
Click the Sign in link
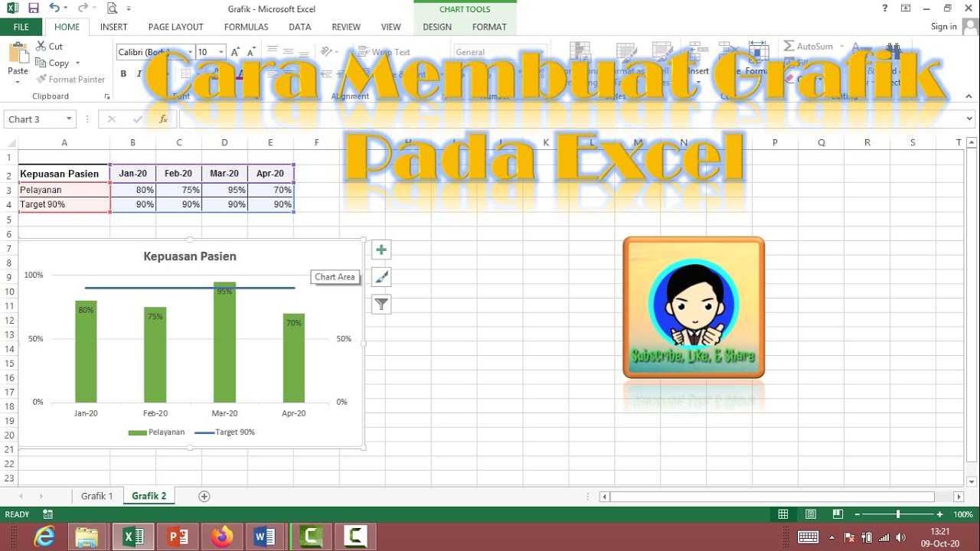pyautogui.click(x=944, y=27)
